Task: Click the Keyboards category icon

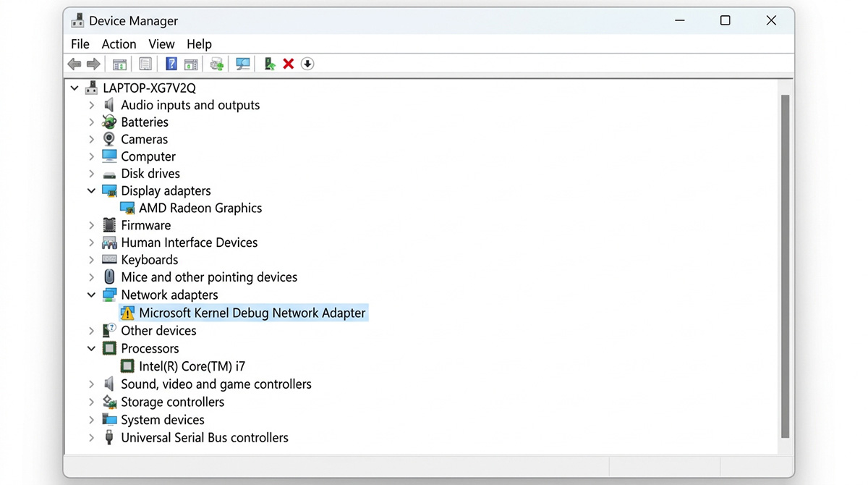Action: [109, 259]
